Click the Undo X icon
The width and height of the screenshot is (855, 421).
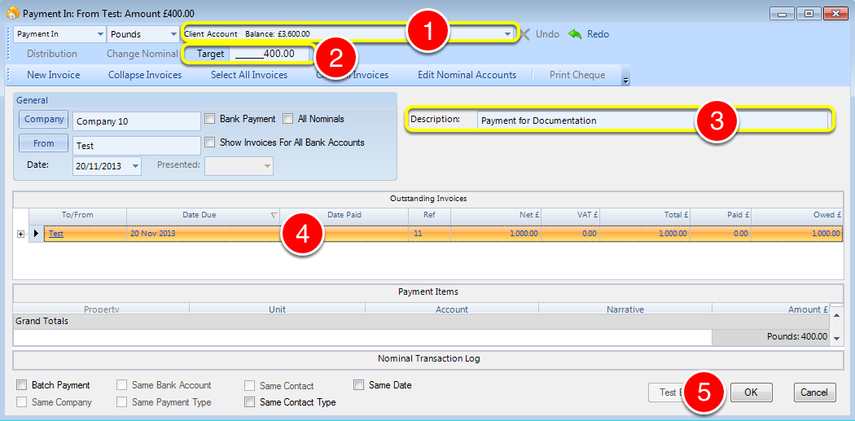(x=525, y=34)
